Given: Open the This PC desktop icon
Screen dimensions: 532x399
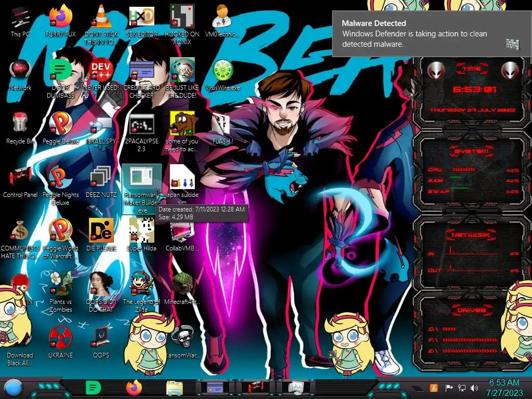Looking at the screenshot, I should pos(20,20).
